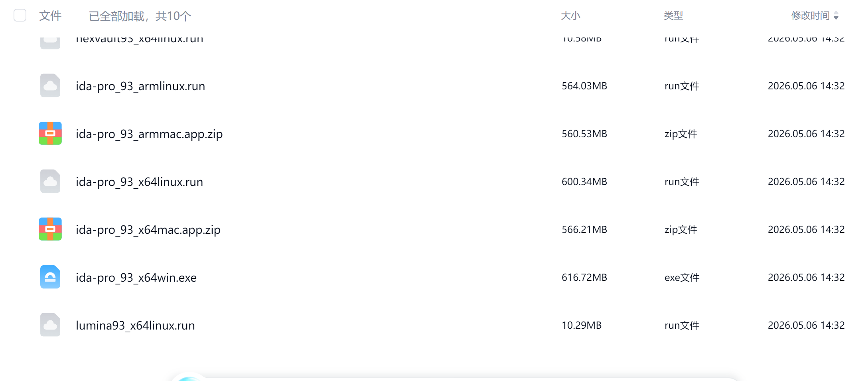Click the ida-pro_93_x64win.exe icon
Viewport: 868px width, 381px height.
(50, 277)
